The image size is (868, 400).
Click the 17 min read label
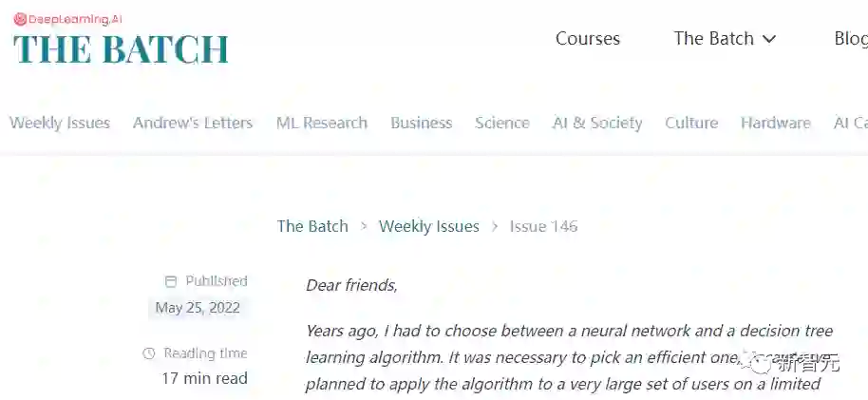coord(204,378)
